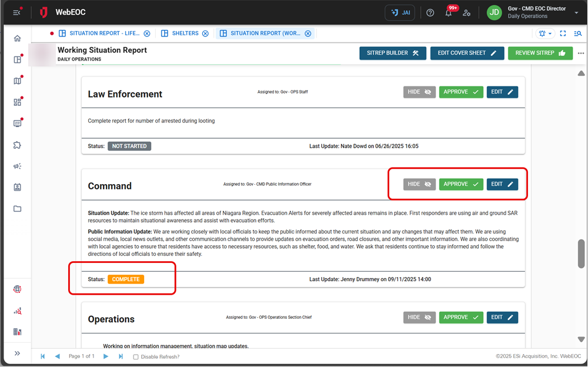Enable the Disable Refresh checkbox
Viewport: 588px width, 367px height.
click(136, 357)
